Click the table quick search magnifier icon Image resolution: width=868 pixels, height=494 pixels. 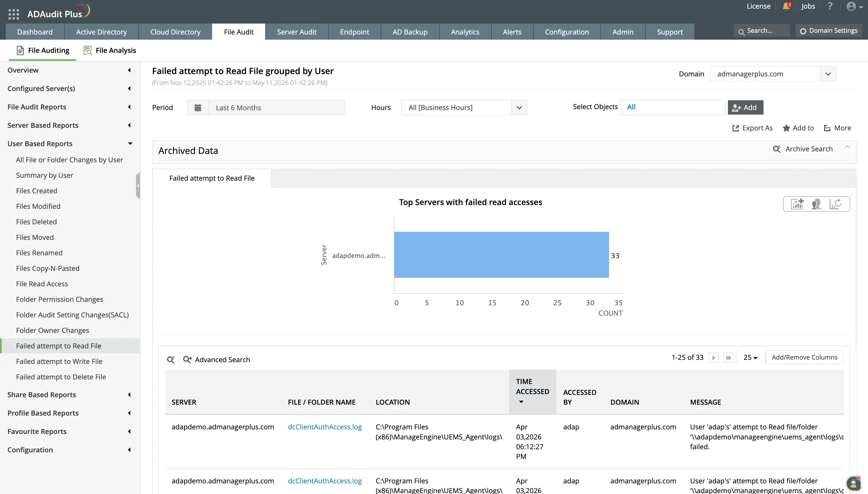click(171, 360)
